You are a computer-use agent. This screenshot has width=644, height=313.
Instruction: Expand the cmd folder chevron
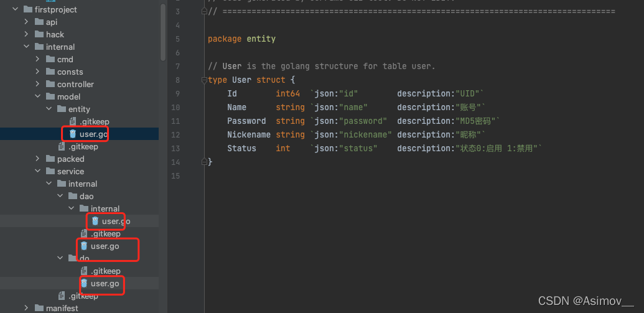pyautogui.click(x=38, y=59)
